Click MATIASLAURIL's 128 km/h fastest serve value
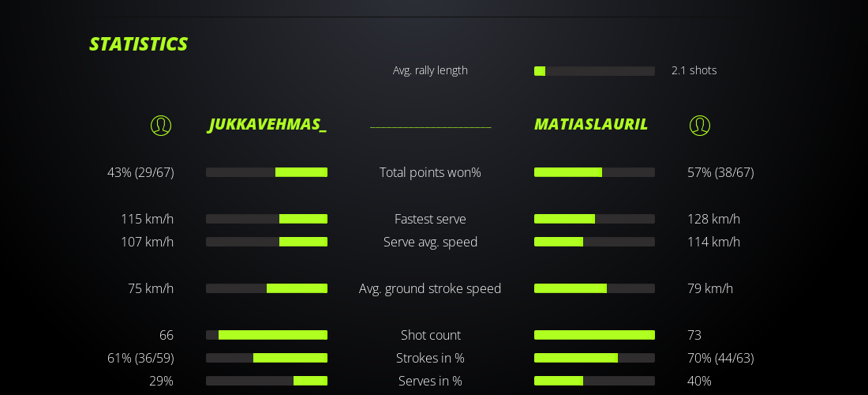The image size is (868, 395). pos(713,219)
